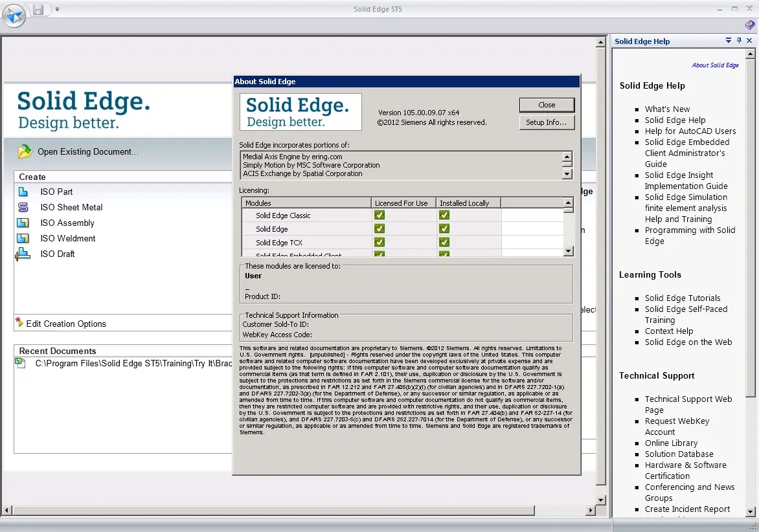This screenshot has width=759, height=532.
Task: Open Hardware & Software Certification link
Action: [685, 471]
